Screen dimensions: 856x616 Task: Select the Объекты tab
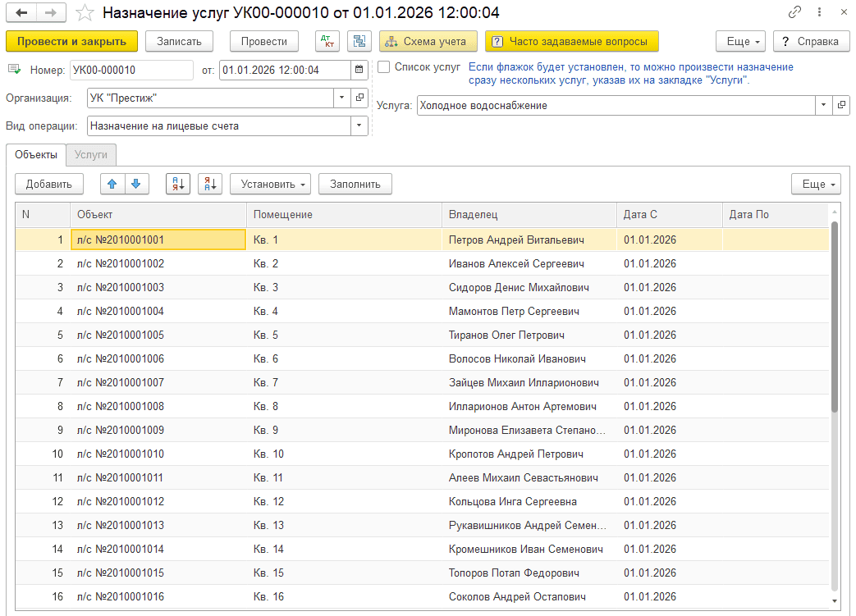(x=36, y=155)
